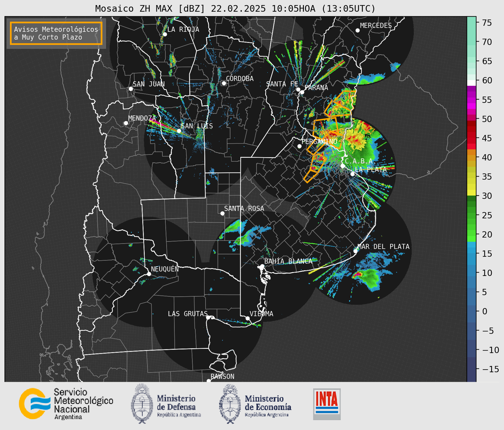
Task: Click the INTA logo
Action: [x=327, y=404]
